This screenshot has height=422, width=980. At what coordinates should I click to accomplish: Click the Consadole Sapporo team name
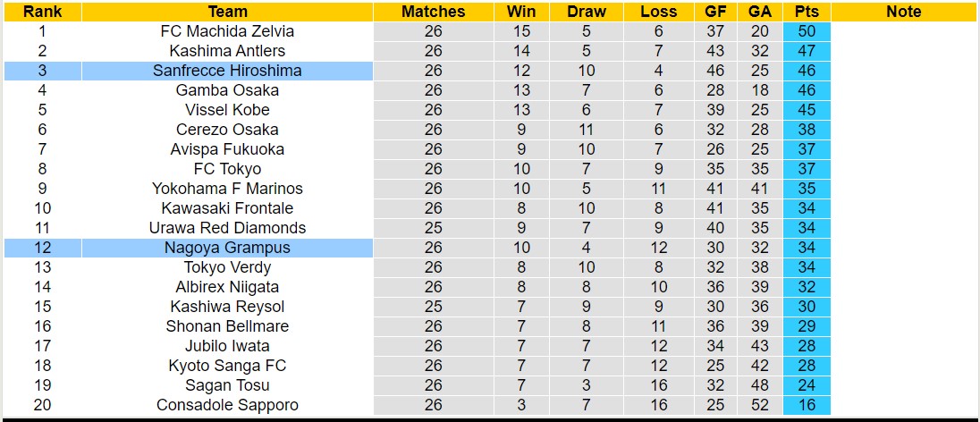(x=227, y=405)
